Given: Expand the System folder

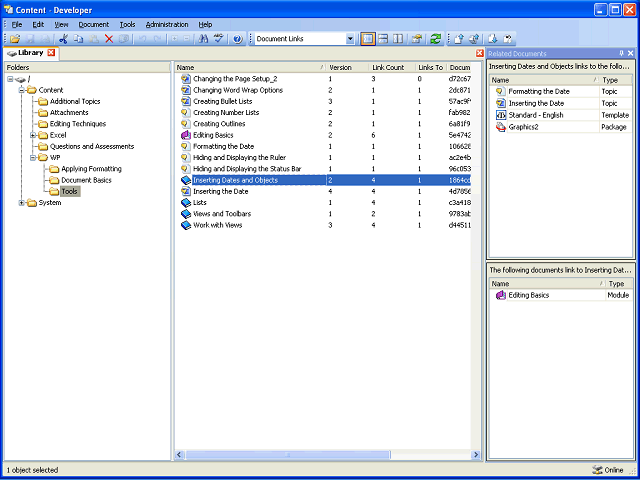Looking at the screenshot, I should coord(22,202).
